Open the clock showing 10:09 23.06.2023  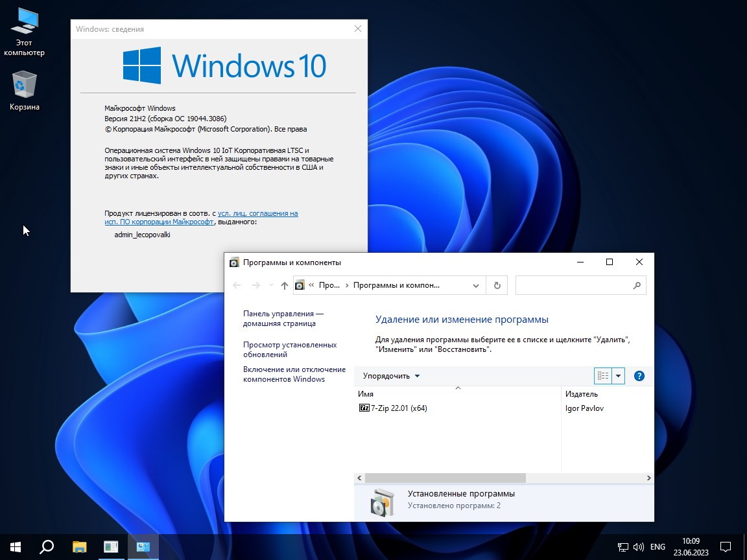(691, 546)
